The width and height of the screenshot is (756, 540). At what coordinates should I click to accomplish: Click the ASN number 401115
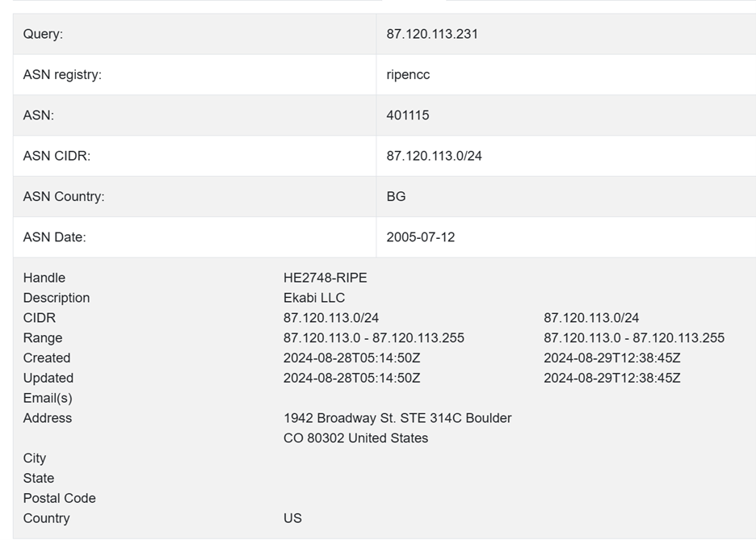point(408,115)
